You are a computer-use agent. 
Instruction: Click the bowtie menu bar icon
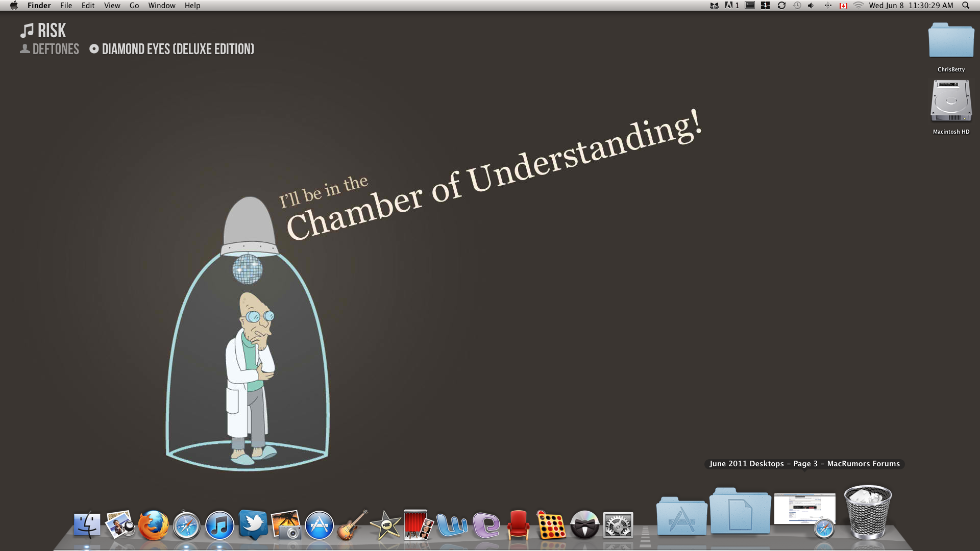point(714,6)
